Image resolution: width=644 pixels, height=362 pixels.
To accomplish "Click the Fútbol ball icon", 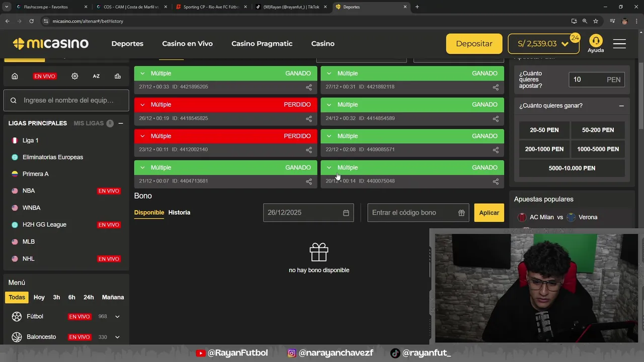I will [x=17, y=317].
